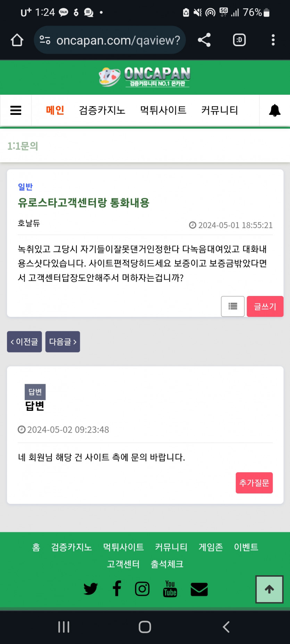The image size is (290, 644).
Task: Click the list view button
Action: (233, 306)
